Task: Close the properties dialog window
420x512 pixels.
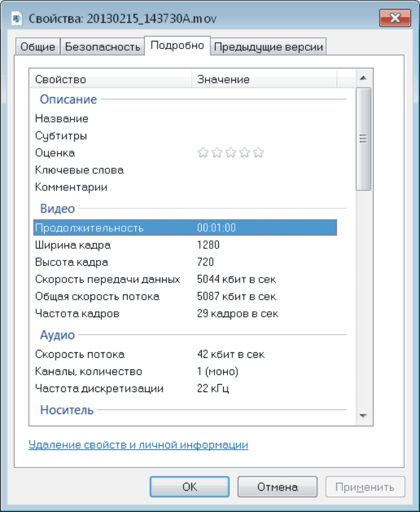Action: click(395, 18)
